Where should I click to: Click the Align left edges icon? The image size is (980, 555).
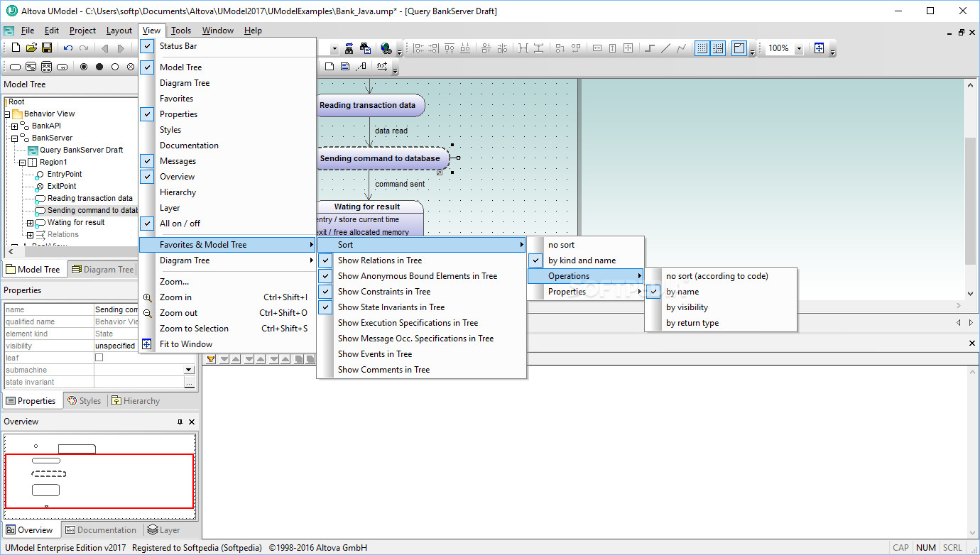point(418,48)
